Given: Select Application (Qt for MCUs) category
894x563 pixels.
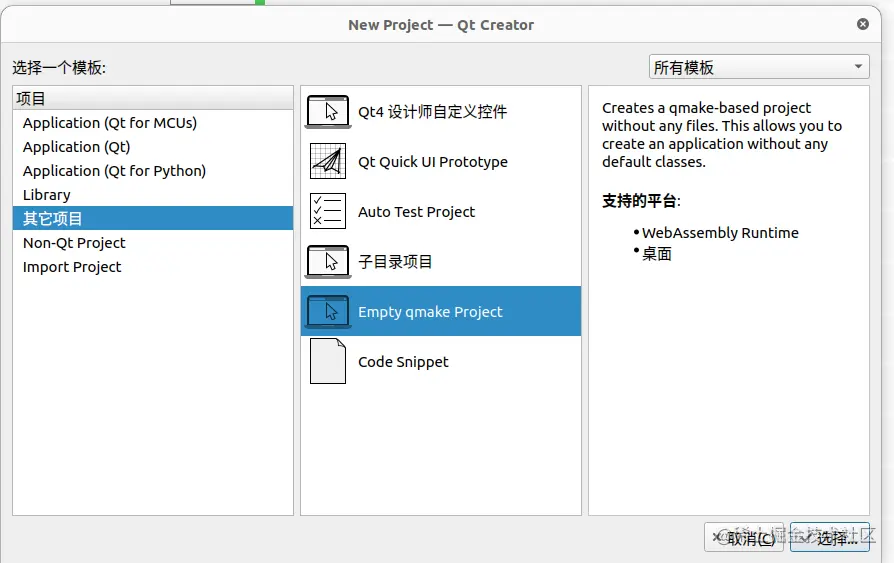Looking at the screenshot, I should point(110,123).
